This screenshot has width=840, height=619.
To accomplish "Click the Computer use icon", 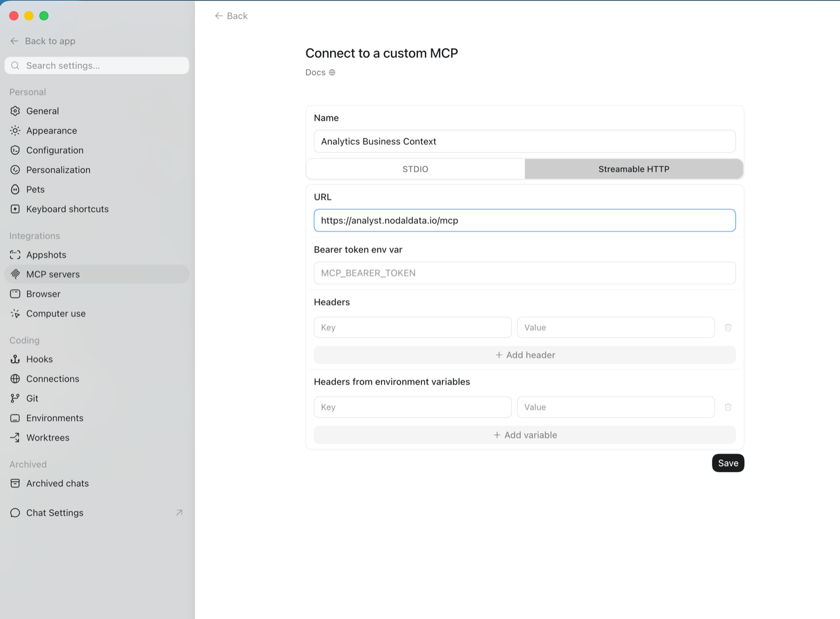I will (x=15, y=313).
